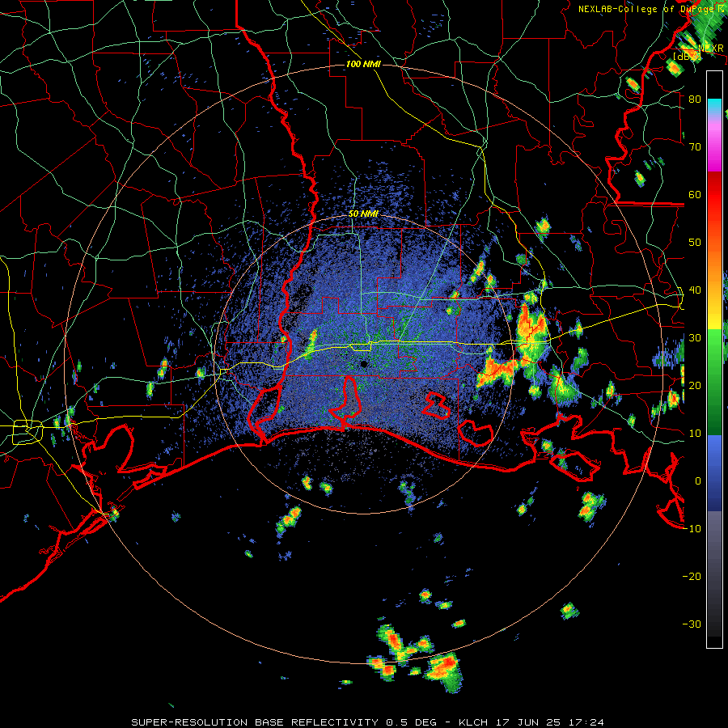Click the green band of the color bar

click(x=714, y=381)
